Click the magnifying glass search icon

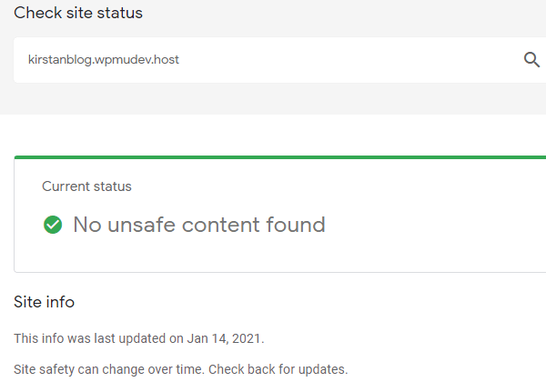(x=531, y=60)
